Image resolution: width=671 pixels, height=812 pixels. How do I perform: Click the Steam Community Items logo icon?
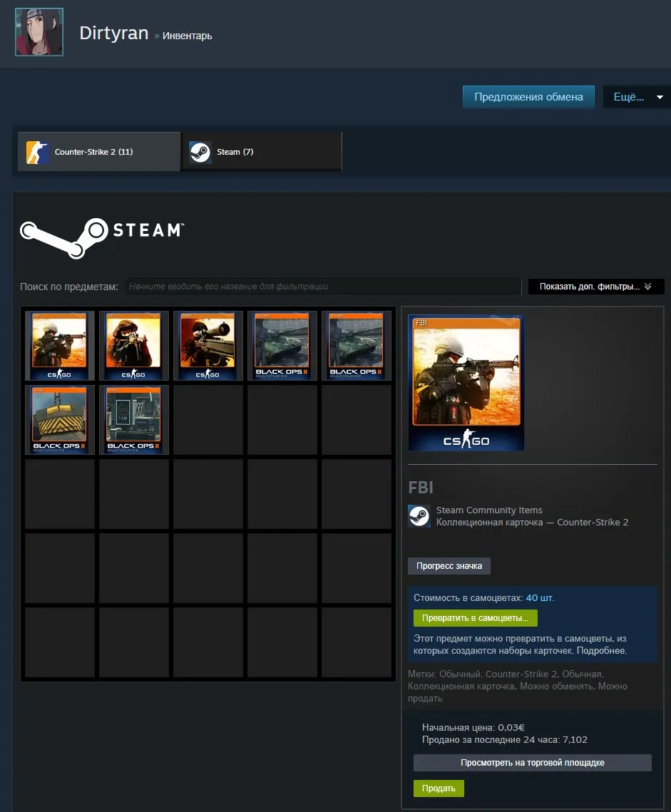click(419, 515)
